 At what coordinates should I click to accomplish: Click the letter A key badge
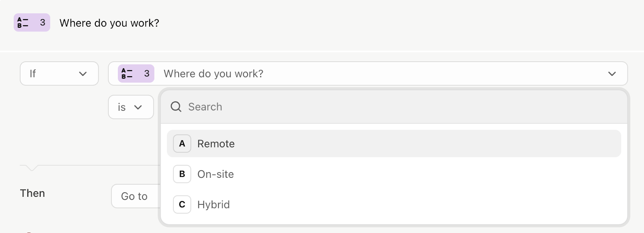(182, 144)
